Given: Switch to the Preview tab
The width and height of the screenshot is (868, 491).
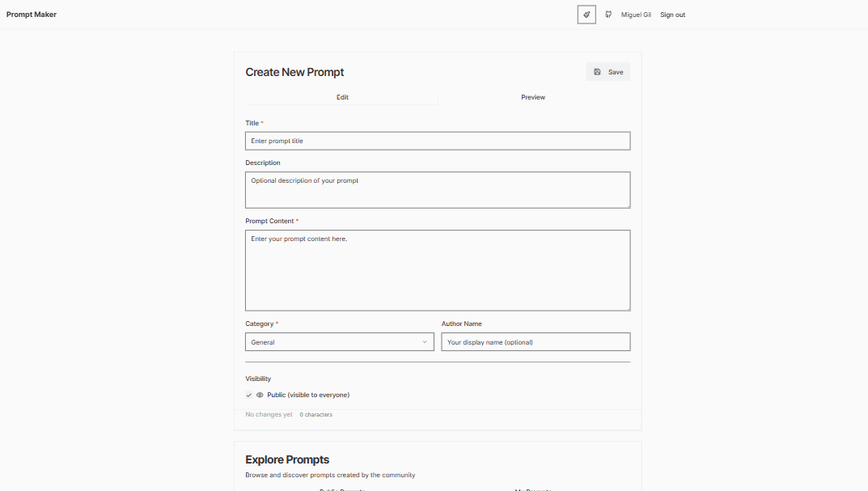Looking at the screenshot, I should click(533, 97).
